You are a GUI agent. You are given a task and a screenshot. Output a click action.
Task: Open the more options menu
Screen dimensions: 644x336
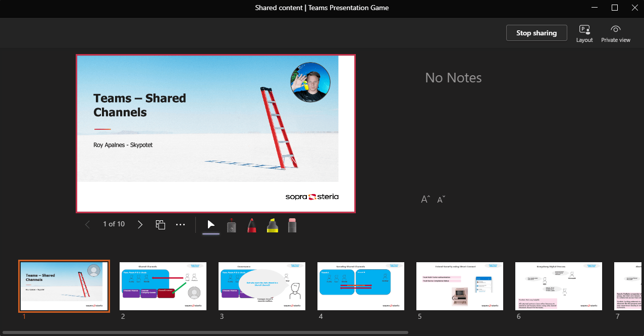[180, 224]
